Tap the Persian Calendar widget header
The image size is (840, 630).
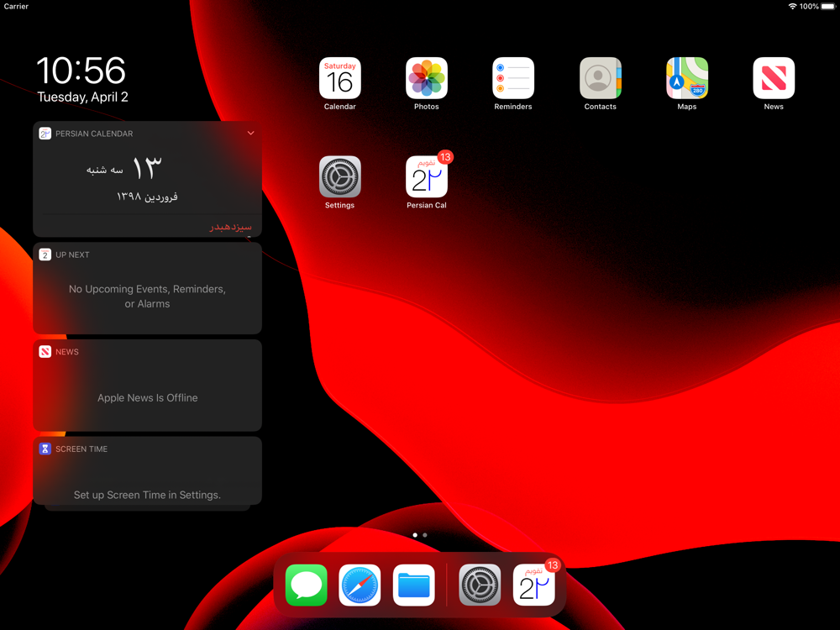[94, 134]
